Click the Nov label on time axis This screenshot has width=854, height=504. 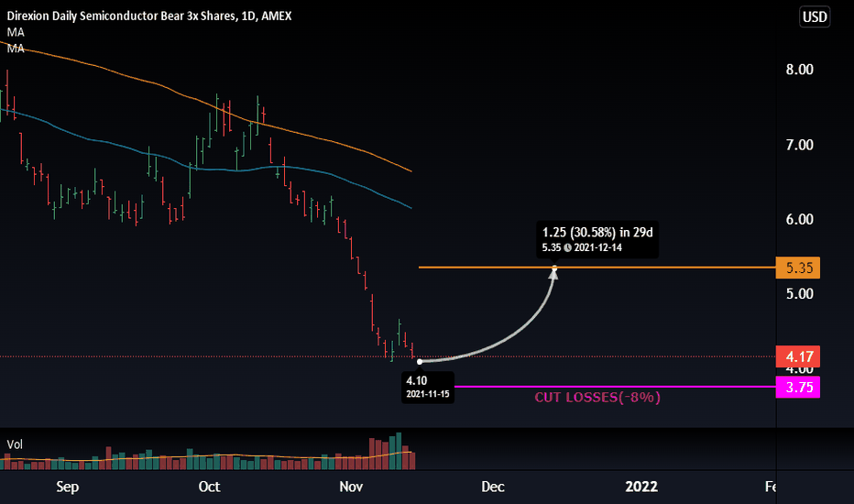pyautogui.click(x=351, y=487)
